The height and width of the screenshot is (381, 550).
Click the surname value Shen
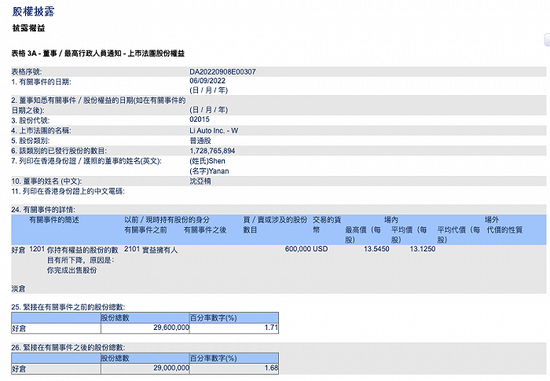(217, 161)
